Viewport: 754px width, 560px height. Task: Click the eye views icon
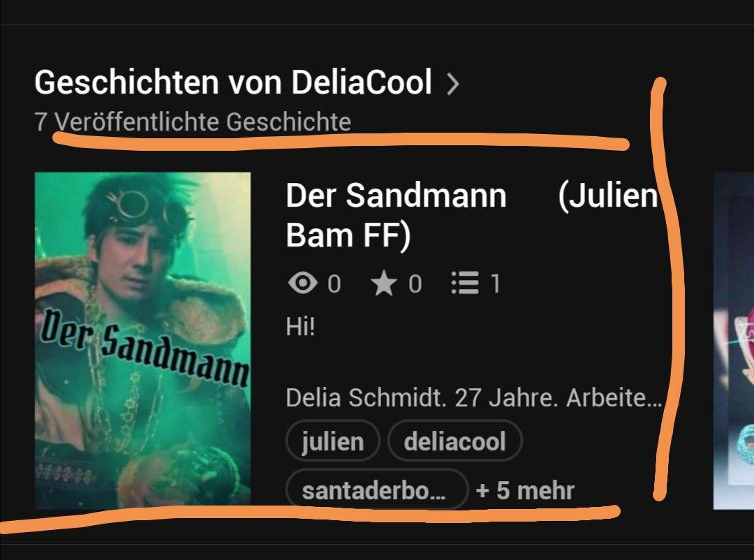click(x=302, y=282)
